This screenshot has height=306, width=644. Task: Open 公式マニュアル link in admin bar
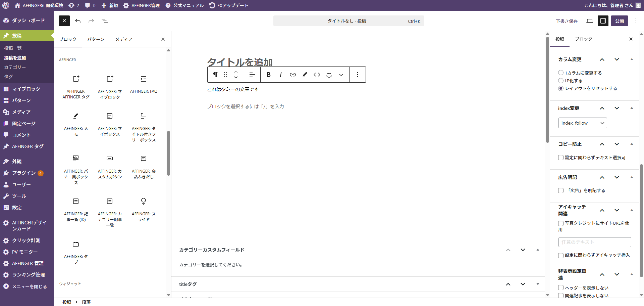click(184, 5)
